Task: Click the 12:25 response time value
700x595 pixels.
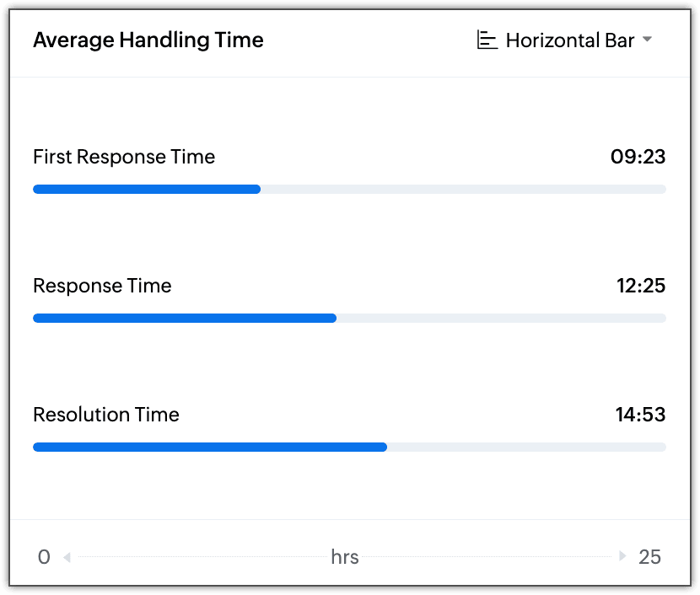Action: [641, 286]
